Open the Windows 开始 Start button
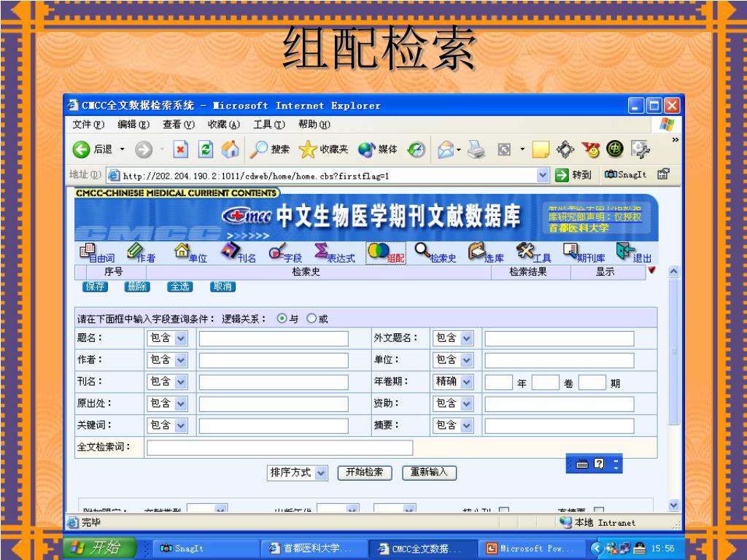Viewport: 747px width, 560px height. [x=100, y=548]
